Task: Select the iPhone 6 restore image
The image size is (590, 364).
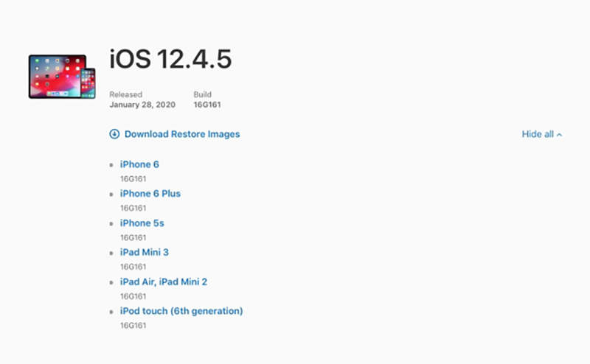Action: point(139,164)
